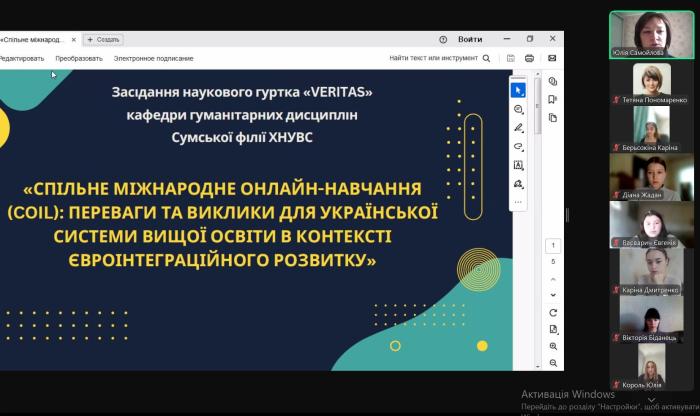Choose the highlighter pen tool
Screen dimensions: 700x416
coord(518,128)
